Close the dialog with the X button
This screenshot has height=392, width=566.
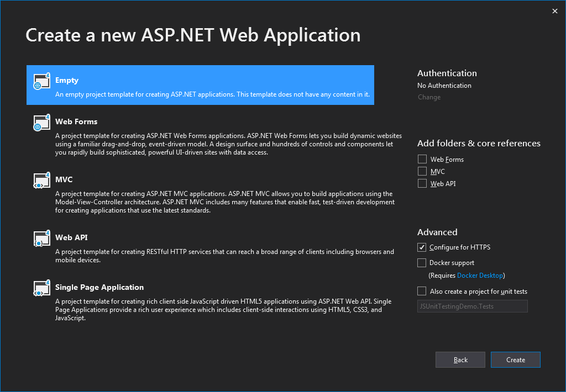tap(555, 11)
